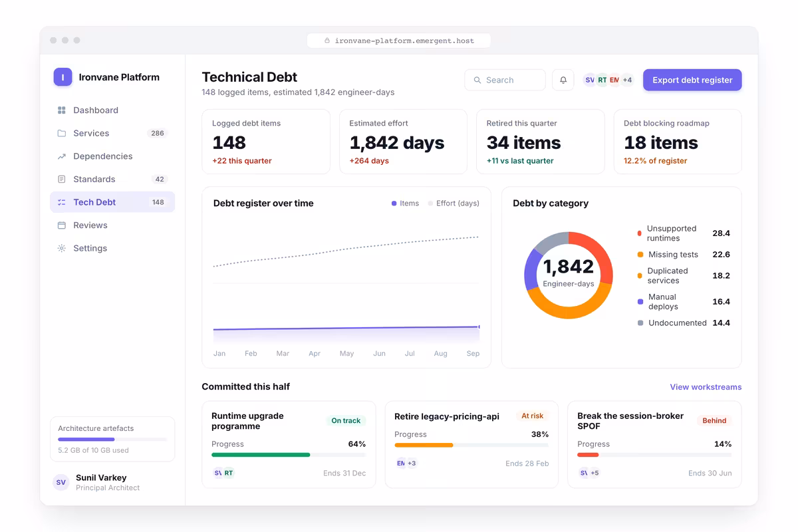
Task: Click the Estimated effort 1,842 days card
Action: pos(403,142)
